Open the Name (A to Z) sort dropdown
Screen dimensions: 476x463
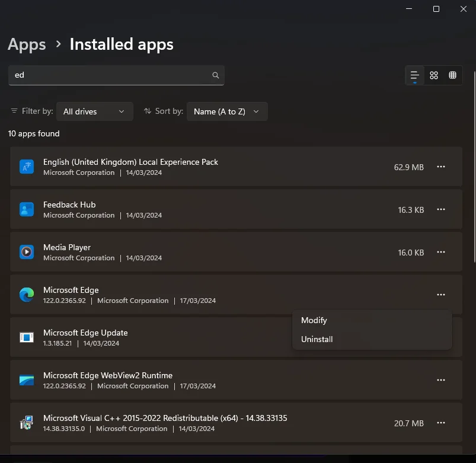227,111
